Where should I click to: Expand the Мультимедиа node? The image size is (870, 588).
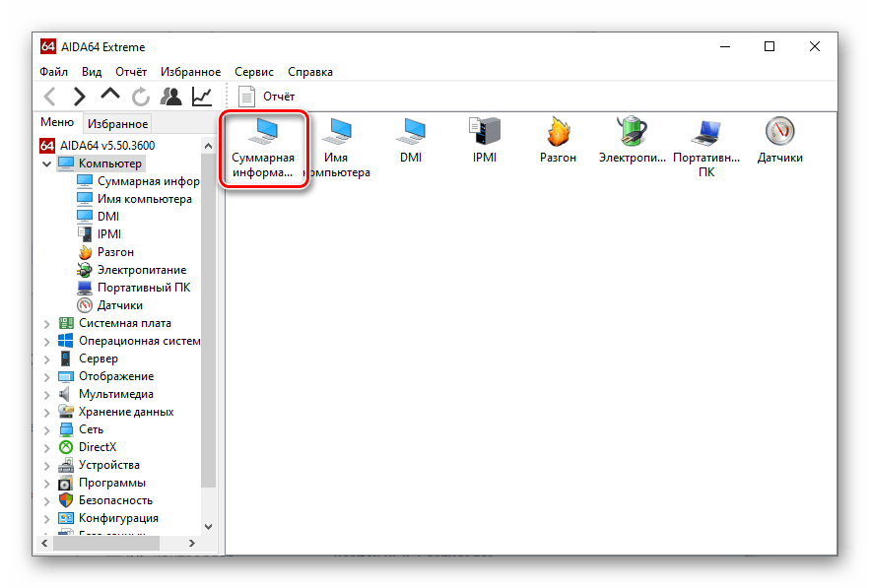coord(46,394)
